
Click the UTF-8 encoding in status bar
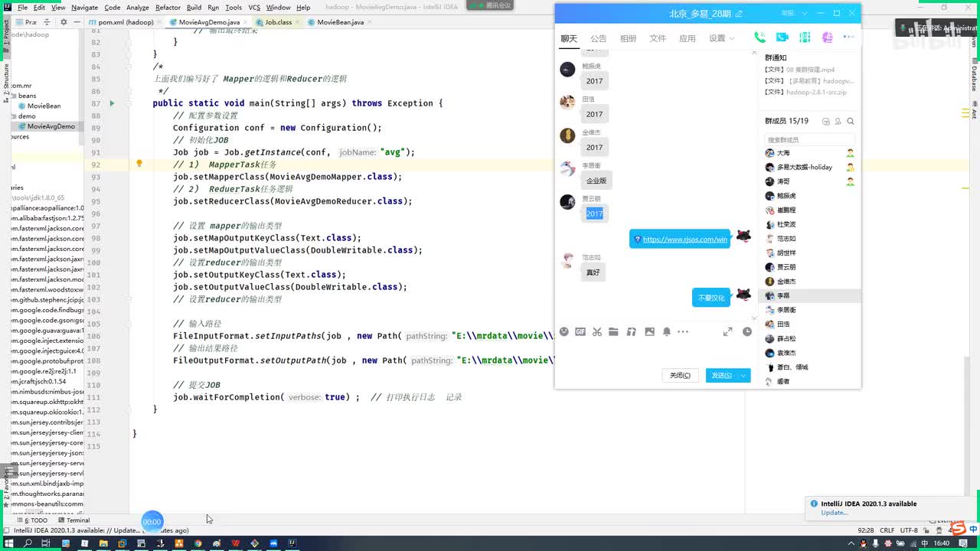pos(909,530)
